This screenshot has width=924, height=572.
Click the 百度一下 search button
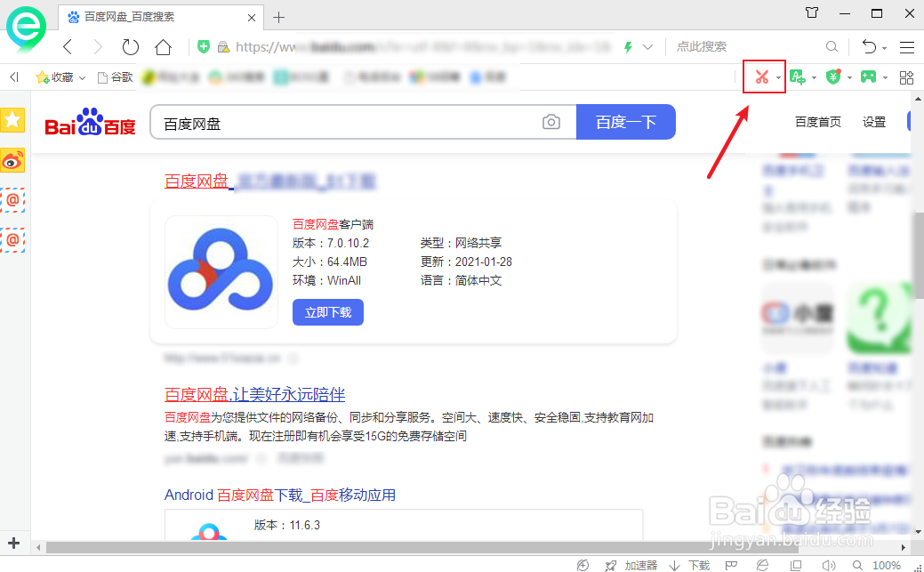pos(626,122)
